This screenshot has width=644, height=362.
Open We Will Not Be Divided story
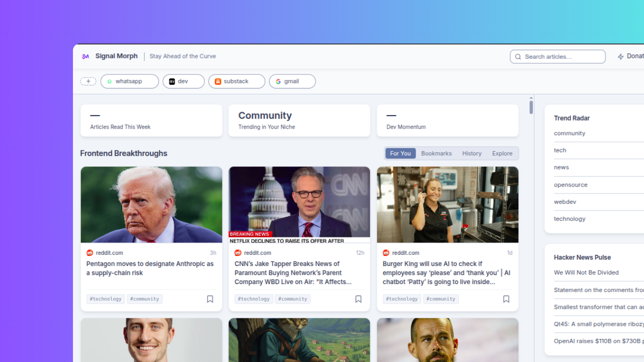(x=586, y=273)
